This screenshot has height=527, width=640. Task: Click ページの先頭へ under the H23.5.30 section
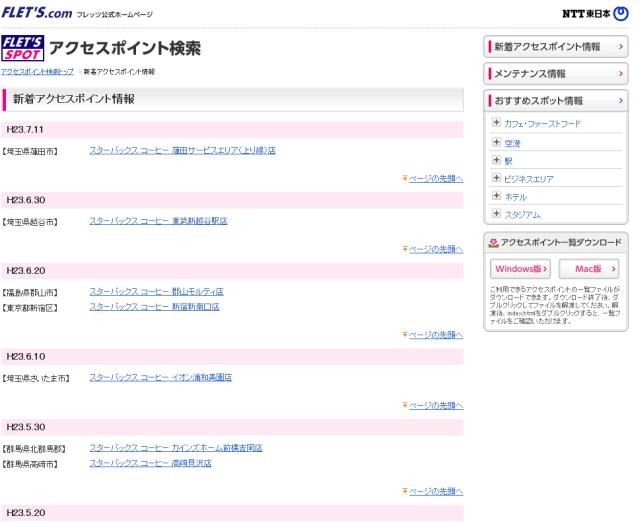click(436, 491)
